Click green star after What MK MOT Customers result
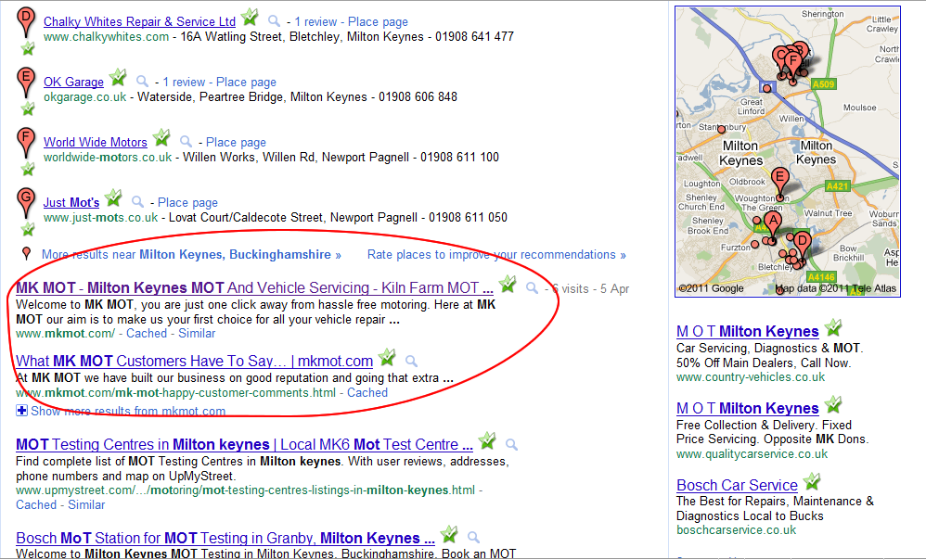The width and height of the screenshot is (926, 560). click(387, 357)
